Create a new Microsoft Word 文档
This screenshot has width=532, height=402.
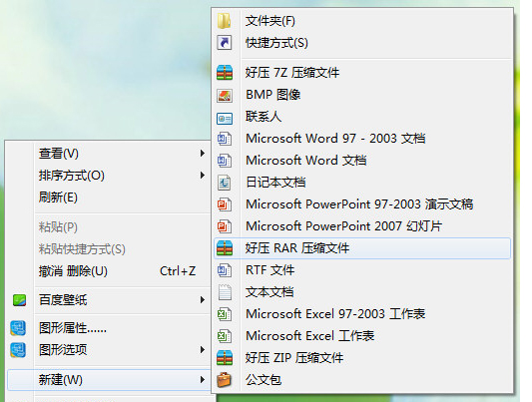tap(362, 161)
